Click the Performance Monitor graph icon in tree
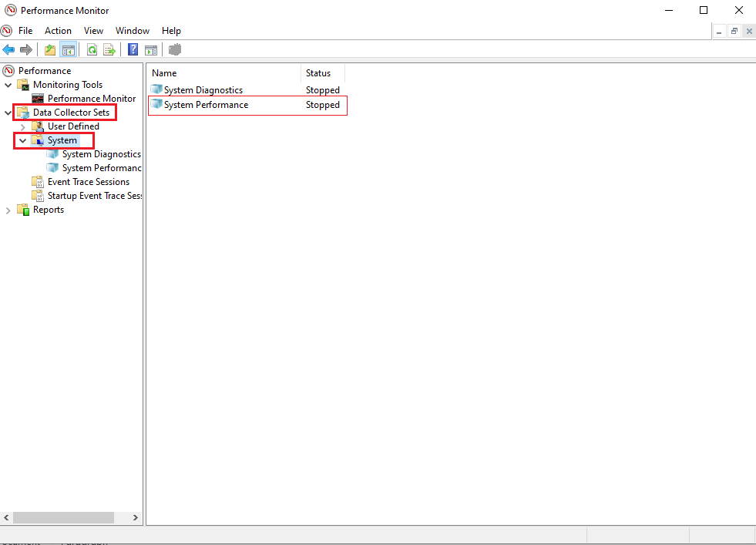The width and height of the screenshot is (756, 545). coord(38,99)
